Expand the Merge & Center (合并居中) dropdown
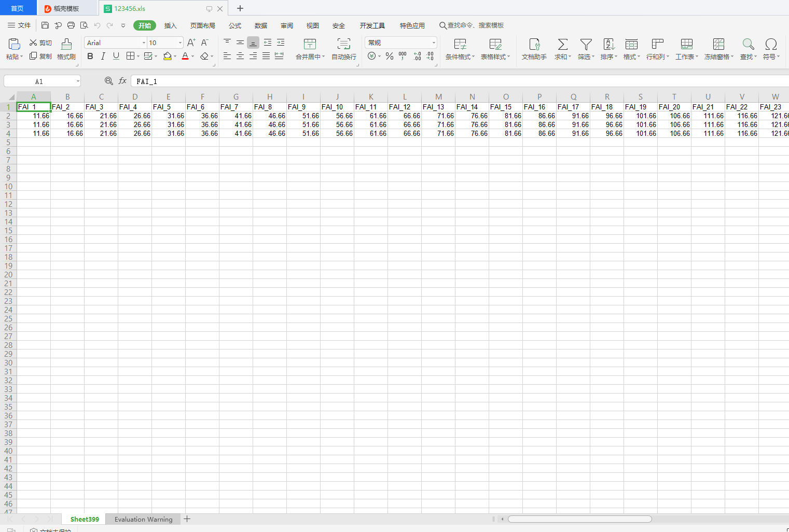 pos(323,57)
